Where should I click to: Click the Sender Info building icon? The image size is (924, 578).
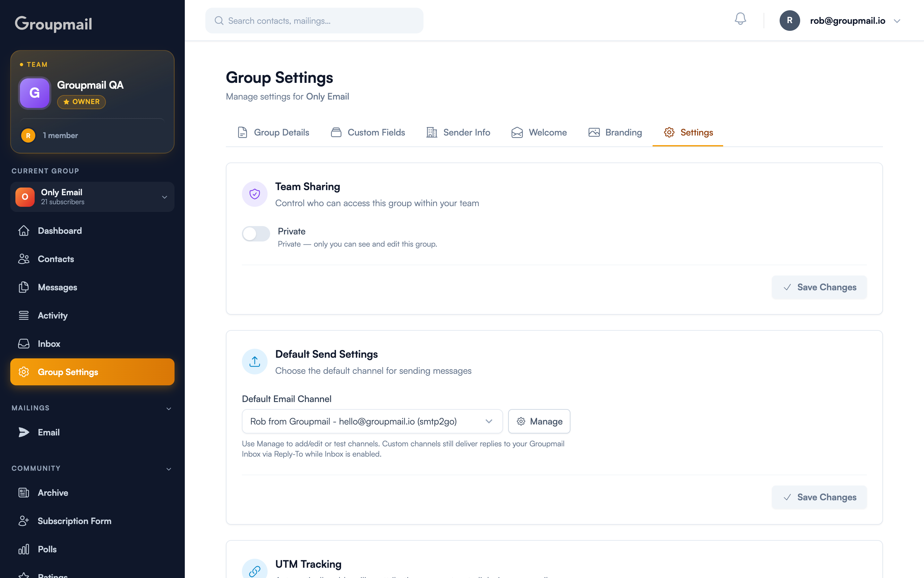click(432, 132)
